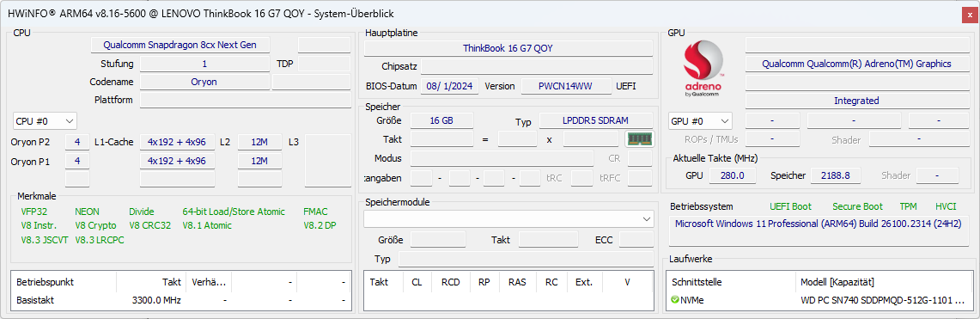The height and width of the screenshot is (319, 980).
Task: Click the Secure Boot indicator
Action: pos(857,206)
